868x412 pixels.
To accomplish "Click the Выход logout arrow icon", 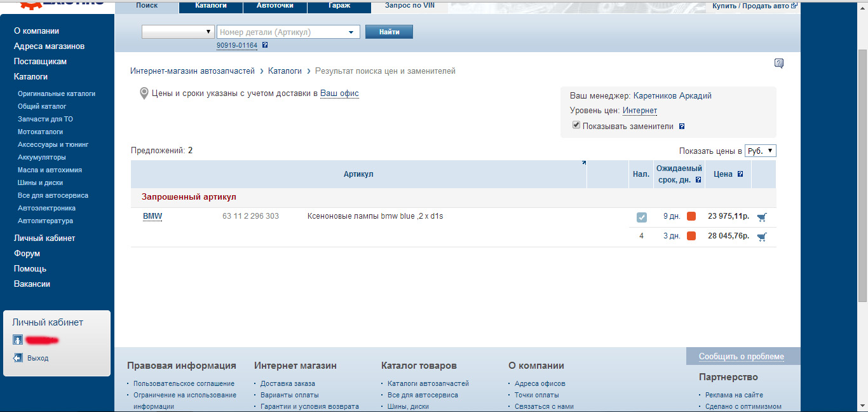I will click(18, 358).
